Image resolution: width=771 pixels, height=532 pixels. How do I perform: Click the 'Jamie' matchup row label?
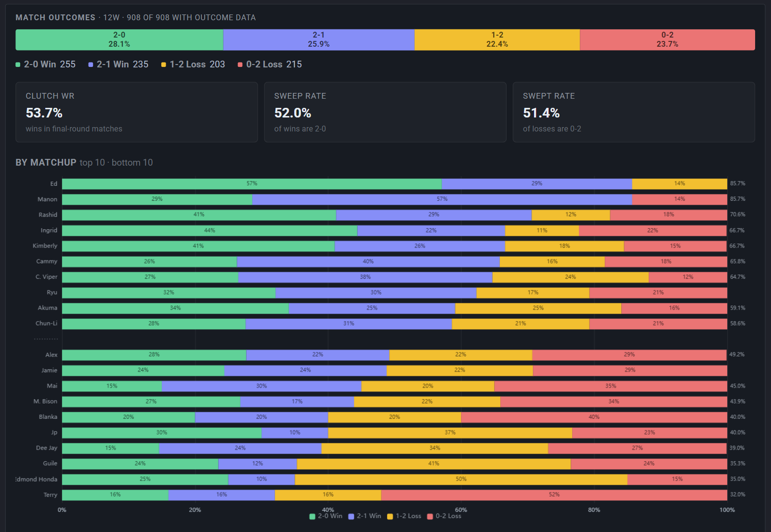coord(49,370)
